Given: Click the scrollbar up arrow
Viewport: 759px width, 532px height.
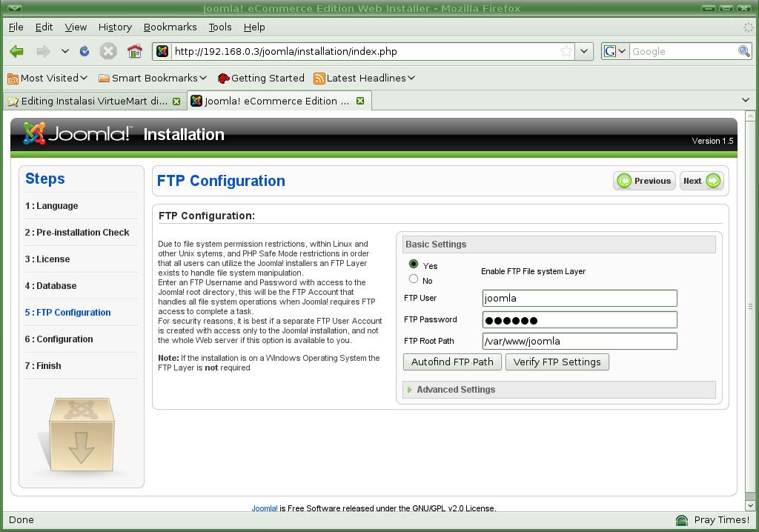Looking at the screenshot, I should pyautogui.click(x=750, y=116).
